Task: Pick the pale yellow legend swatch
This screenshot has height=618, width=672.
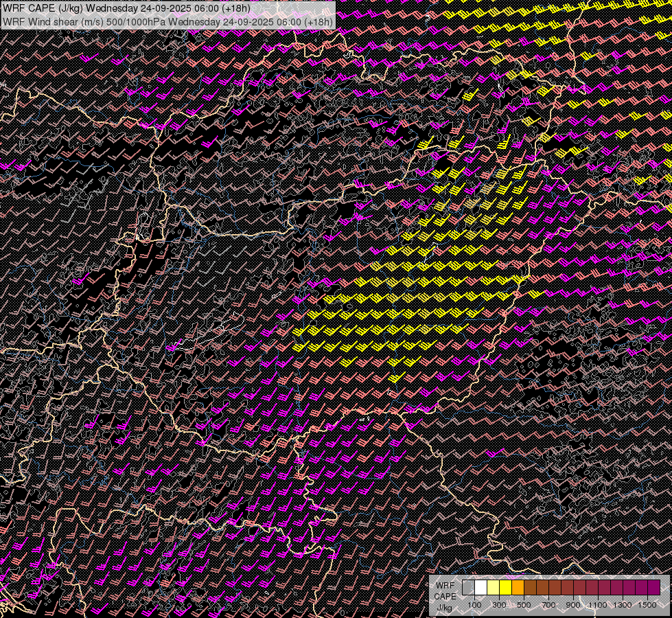Action: [493, 588]
